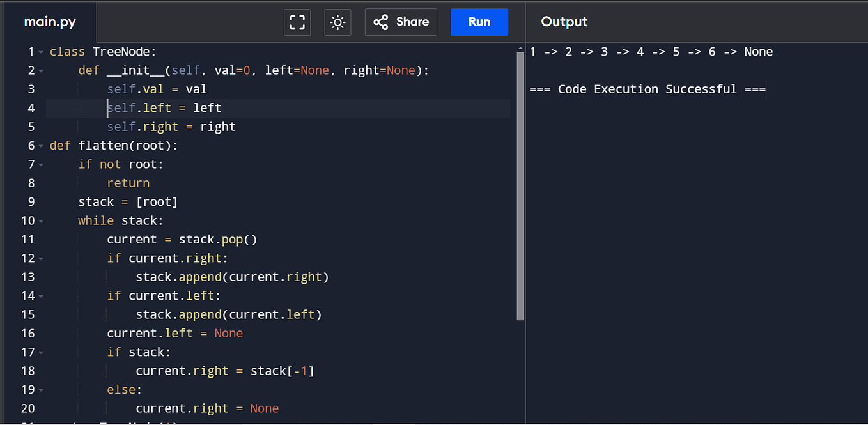
Task: Click the output text '1 -> 2 -> 3' line
Action: 651,52
